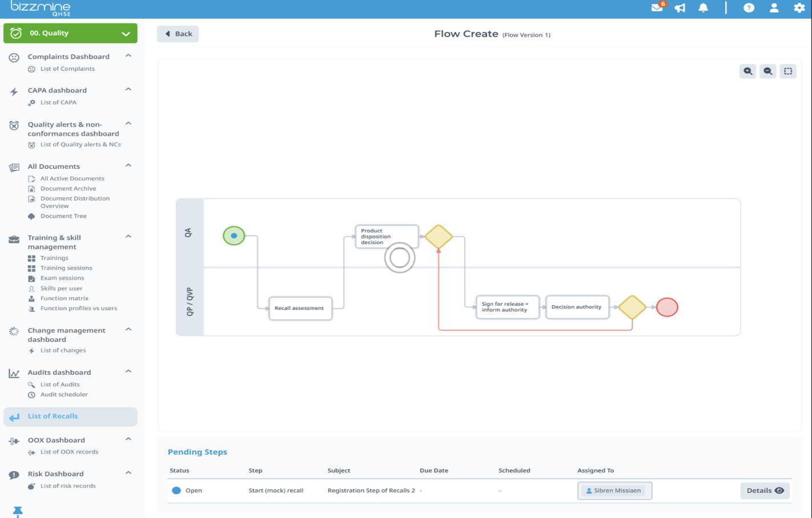Click assignee Sibren Missiaen chip
The width and height of the screenshot is (812, 518).
[x=614, y=491]
